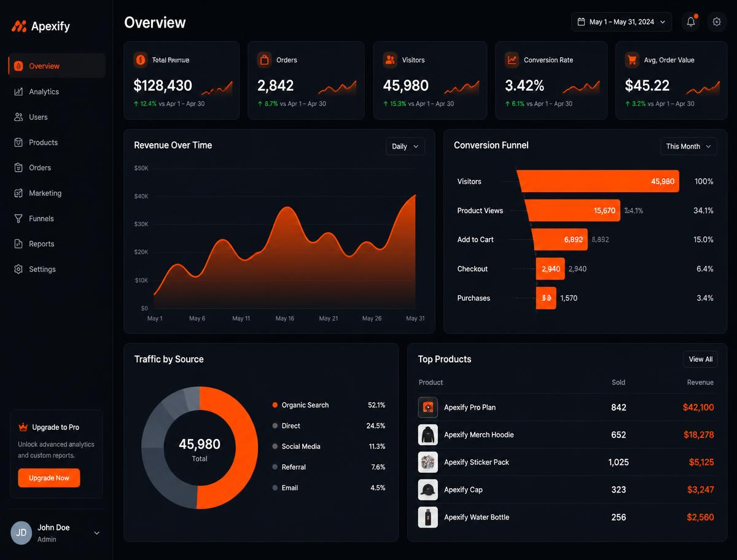Click the Checkout funnel label
The width and height of the screenshot is (737, 560).
(472, 269)
